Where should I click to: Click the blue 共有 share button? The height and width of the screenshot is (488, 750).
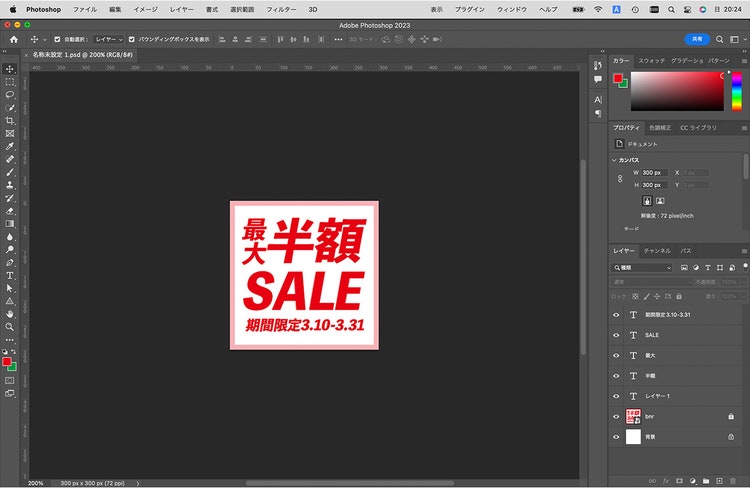point(697,39)
